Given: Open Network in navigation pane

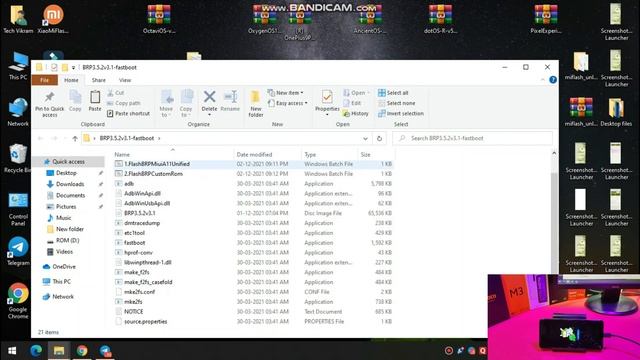Looking at the screenshot, I should tap(63, 297).
